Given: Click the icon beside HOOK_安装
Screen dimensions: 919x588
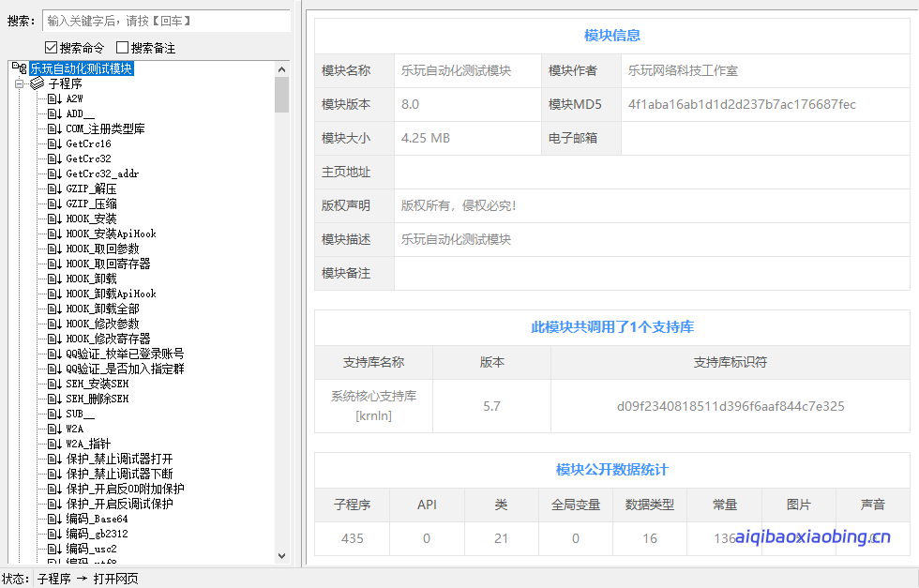Looking at the screenshot, I should (54, 219).
